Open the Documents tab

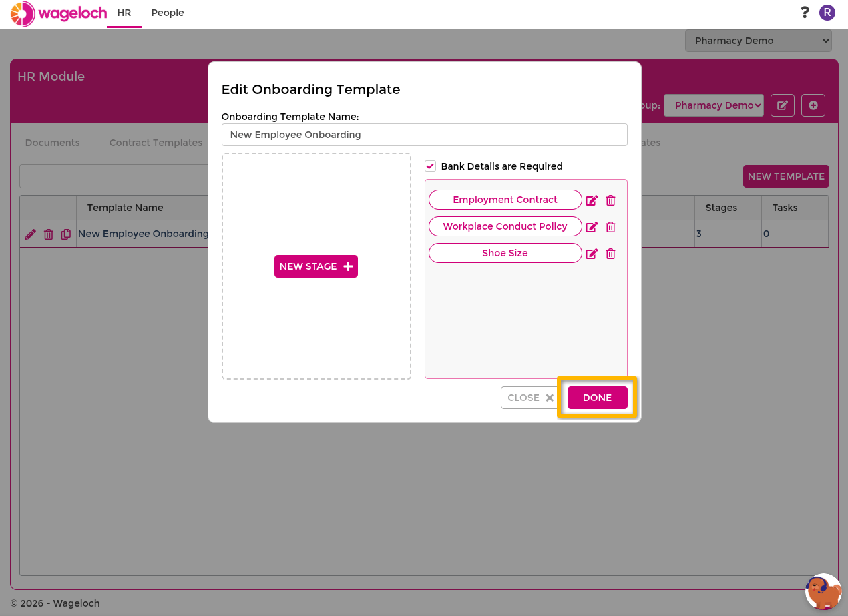52,143
